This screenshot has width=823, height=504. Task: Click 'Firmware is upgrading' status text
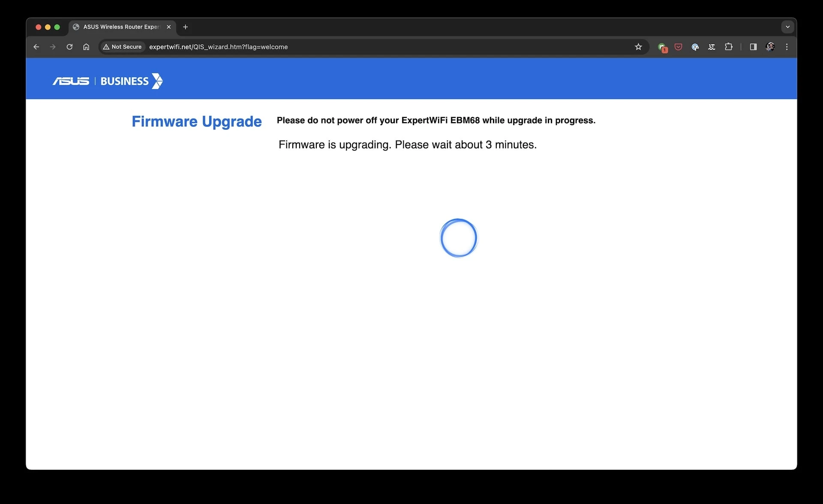pyautogui.click(x=408, y=145)
